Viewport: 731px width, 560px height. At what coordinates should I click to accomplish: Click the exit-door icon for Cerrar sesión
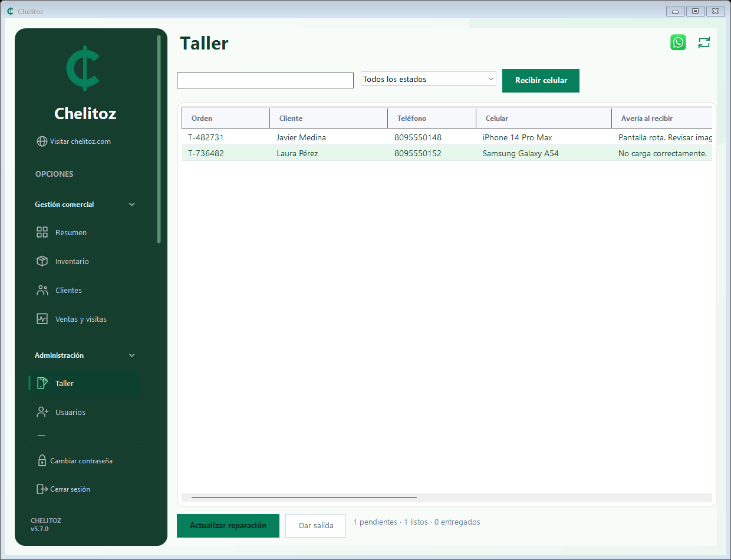click(42, 489)
